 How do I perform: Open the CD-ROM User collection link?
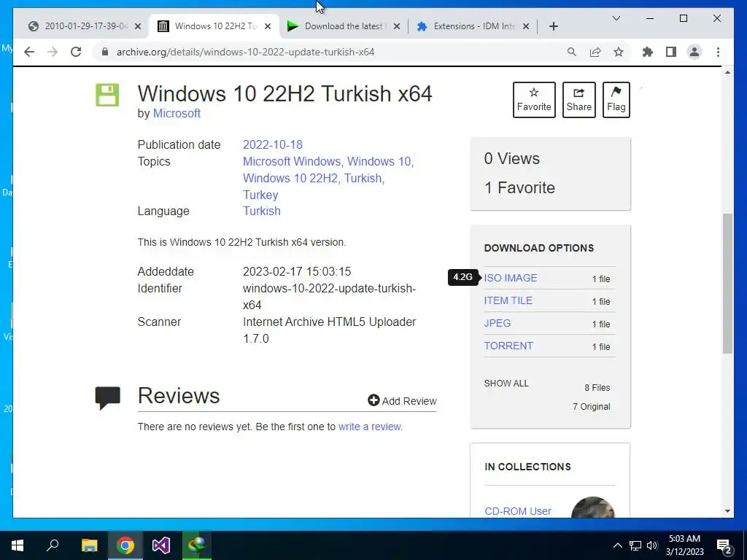pyautogui.click(x=518, y=511)
